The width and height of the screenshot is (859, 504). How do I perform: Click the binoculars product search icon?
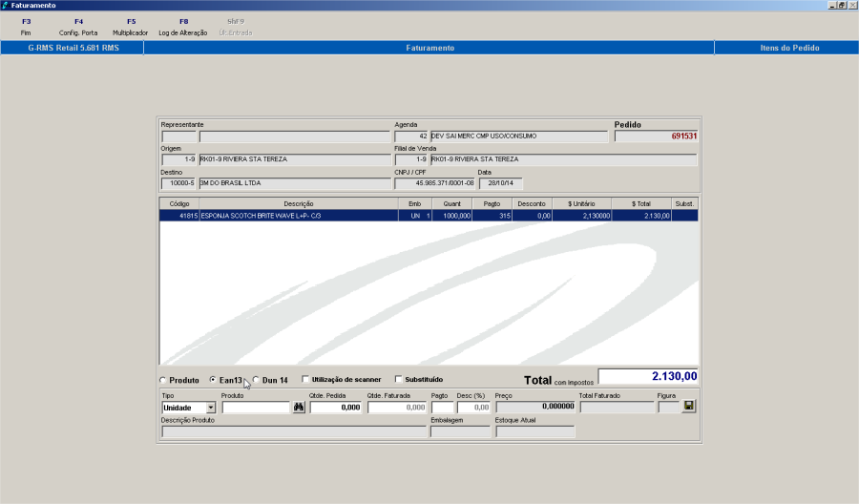pyautogui.click(x=299, y=407)
